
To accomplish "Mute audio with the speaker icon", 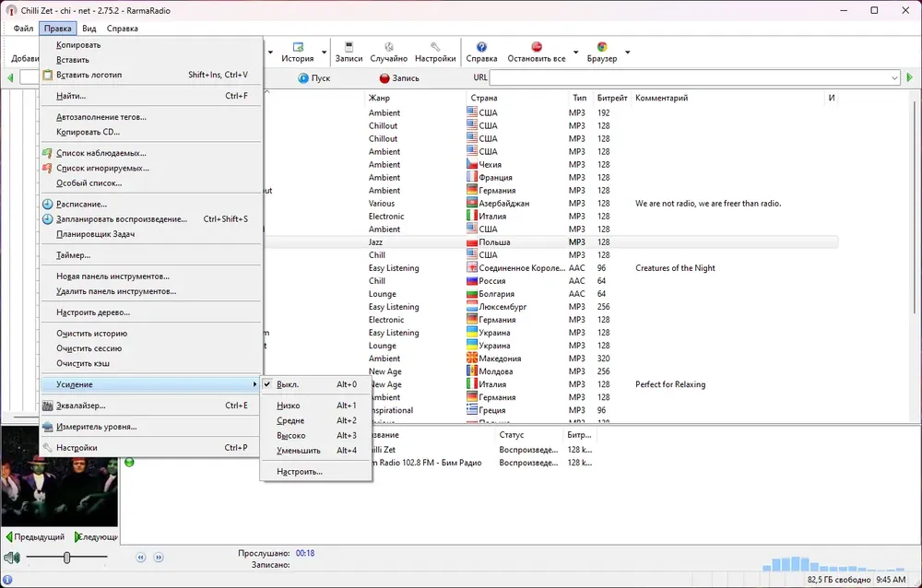I will pos(12,558).
